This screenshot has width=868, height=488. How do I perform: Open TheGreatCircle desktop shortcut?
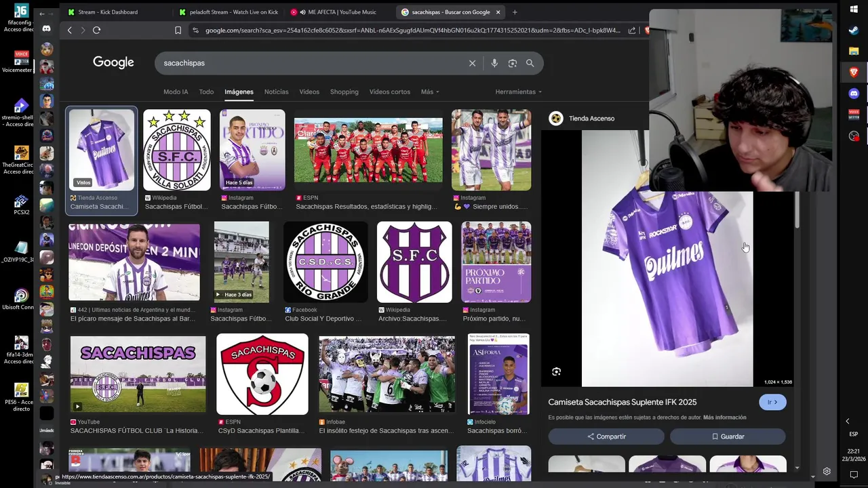[21, 159]
